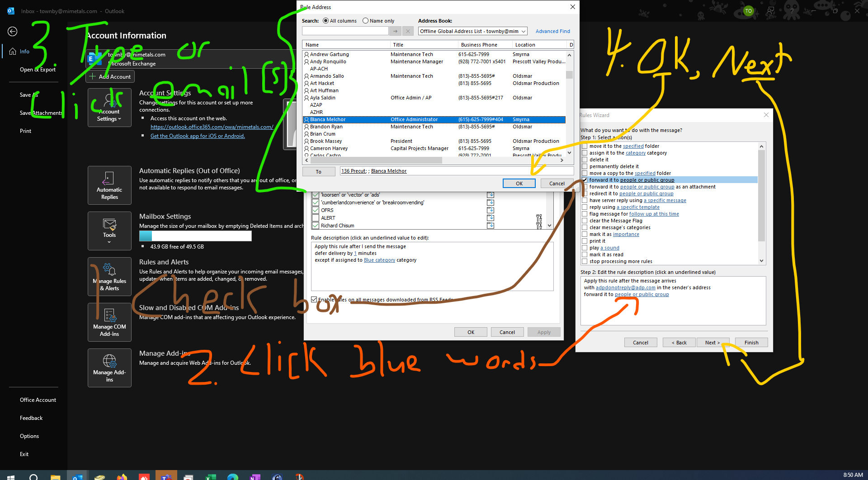Click the mailbox size progress bar
Image resolution: width=868 pixels, height=480 pixels.
195,236
